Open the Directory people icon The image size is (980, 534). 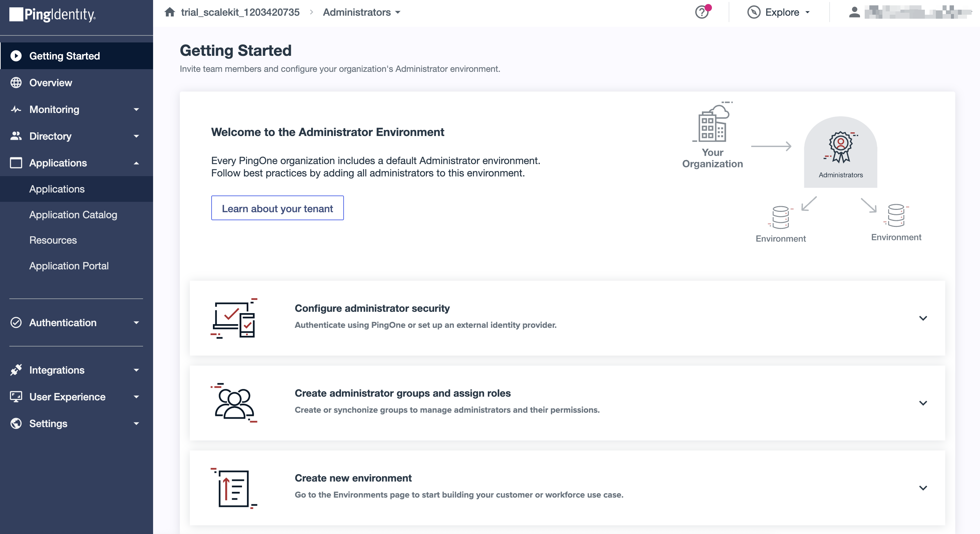point(16,136)
